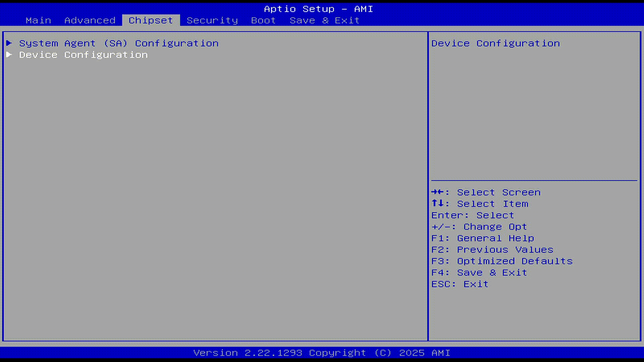Switch to the Advanced tab
644x362 pixels.
click(x=90, y=20)
